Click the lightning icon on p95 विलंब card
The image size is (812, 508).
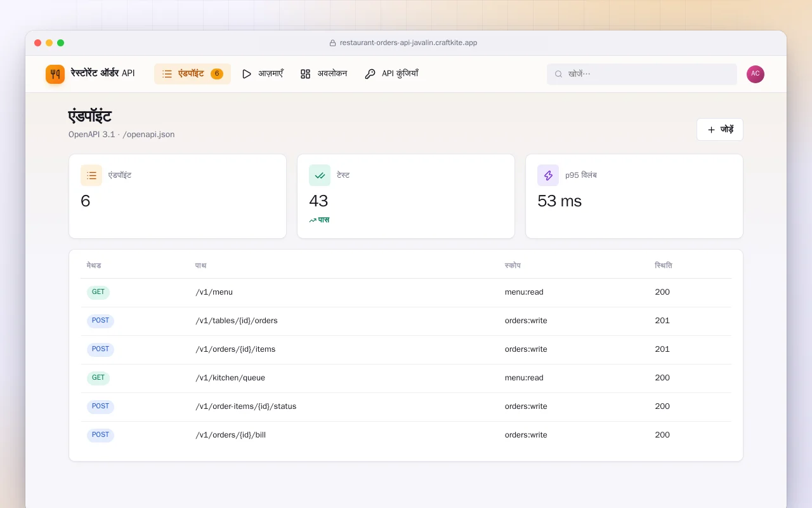(x=548, y=175)
